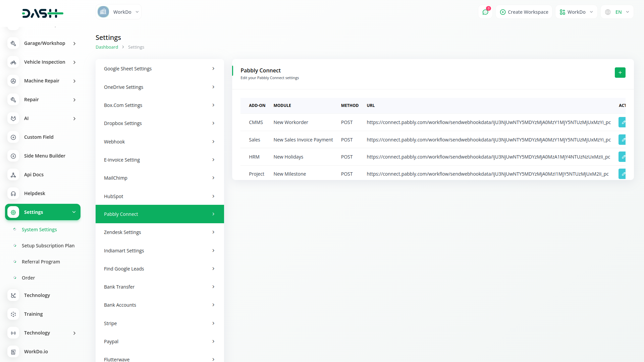Edit the Project New Milestone row
The width and height of the screenshot is (644, 362).
point(622,174)
